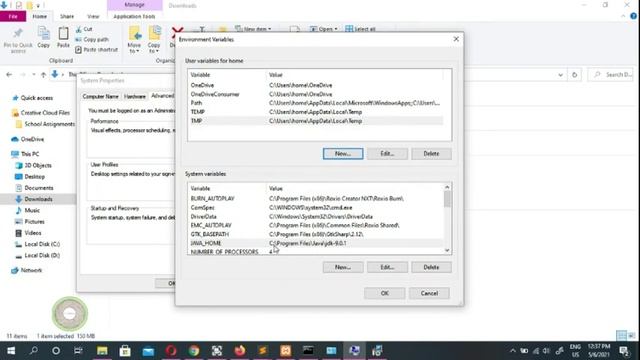The width and height of the screenshot is (640, 360).
Task: Select Copy path in Clipboard group
Action: (x=92, y=40)
